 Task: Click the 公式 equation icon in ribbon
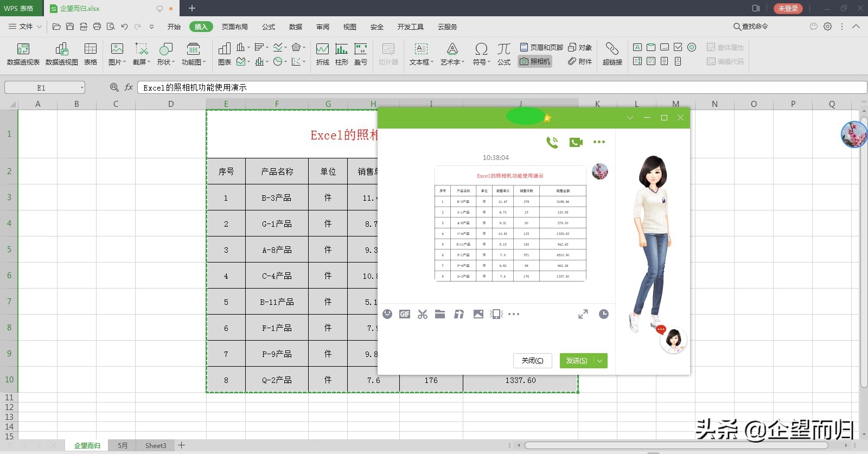point(504,54)
